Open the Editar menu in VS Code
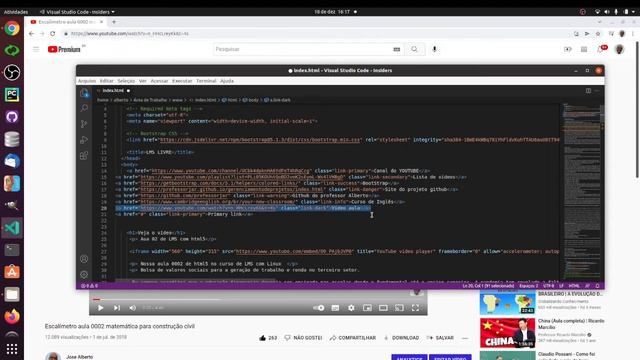This screenshot has height=360, width=640. pos(107,81)
